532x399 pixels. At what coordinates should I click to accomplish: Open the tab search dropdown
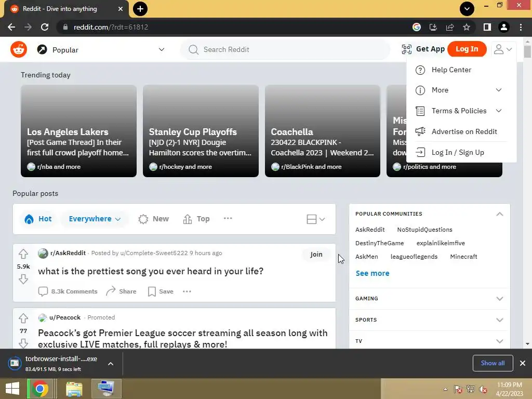pyautogui.click(x=467, y=9)
